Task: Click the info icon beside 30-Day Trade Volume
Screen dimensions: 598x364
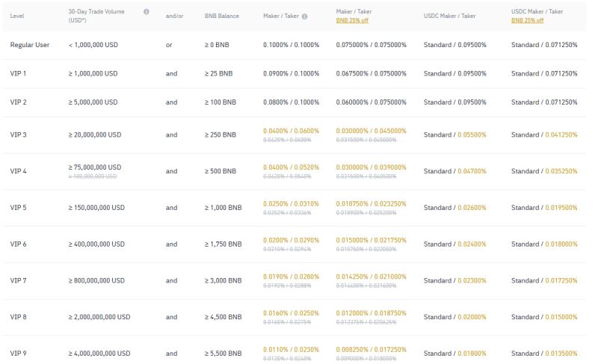Action: (x=146, y=12)
